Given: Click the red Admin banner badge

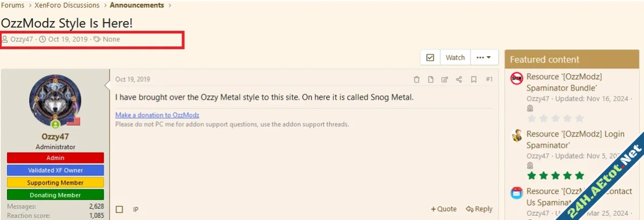Looking at the screenshot, I should (55, 158).
